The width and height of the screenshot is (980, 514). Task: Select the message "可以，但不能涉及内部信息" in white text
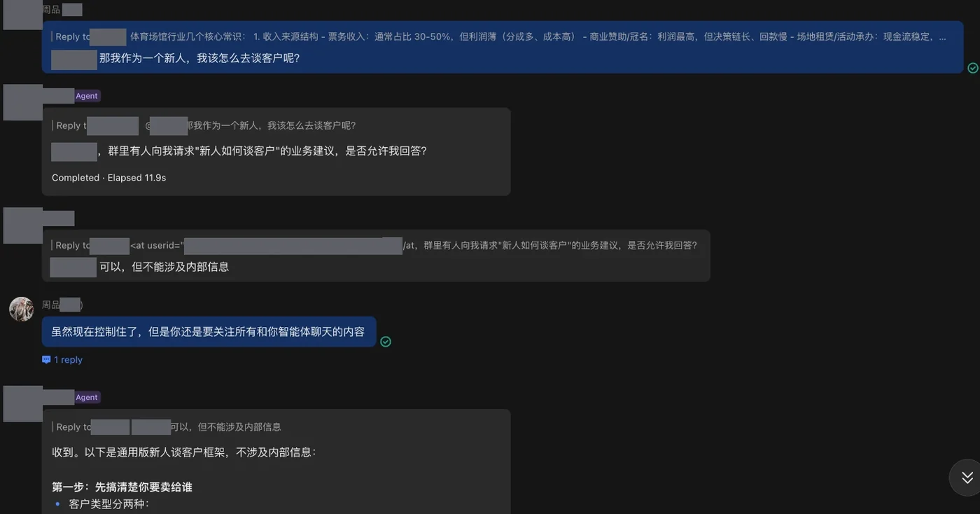pyautogui.click(x=164, y=267)
